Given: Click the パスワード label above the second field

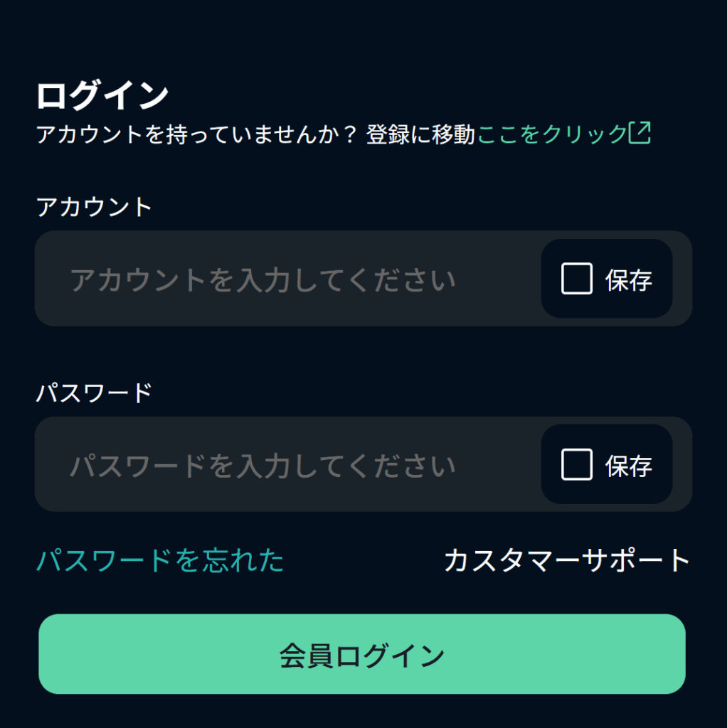Looking at the screenshot, I should [x=94, y=392].
